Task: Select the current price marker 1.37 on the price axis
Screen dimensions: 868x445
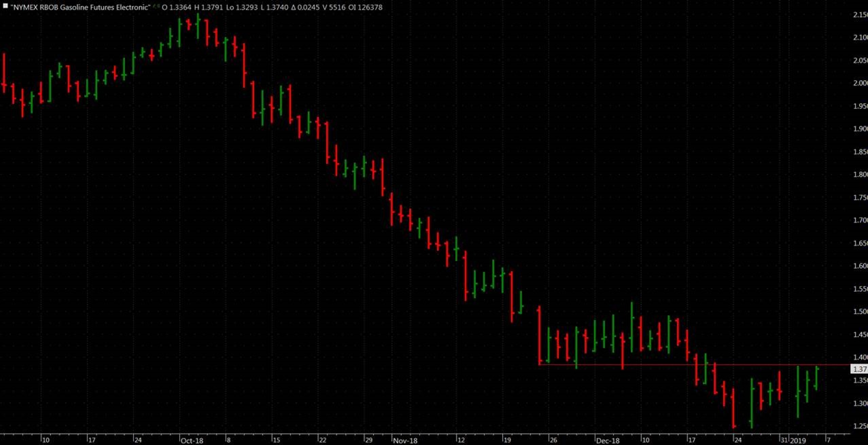Action: click(x=859, y=369)
